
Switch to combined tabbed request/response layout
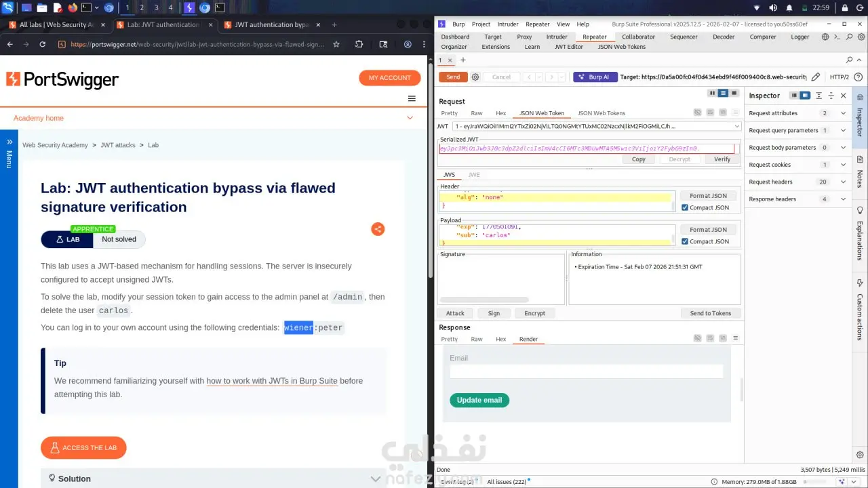[734, 93]
